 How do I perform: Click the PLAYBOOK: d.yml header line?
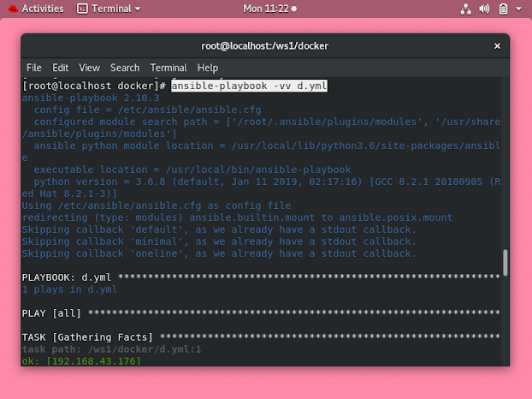[x=261, y=277]
